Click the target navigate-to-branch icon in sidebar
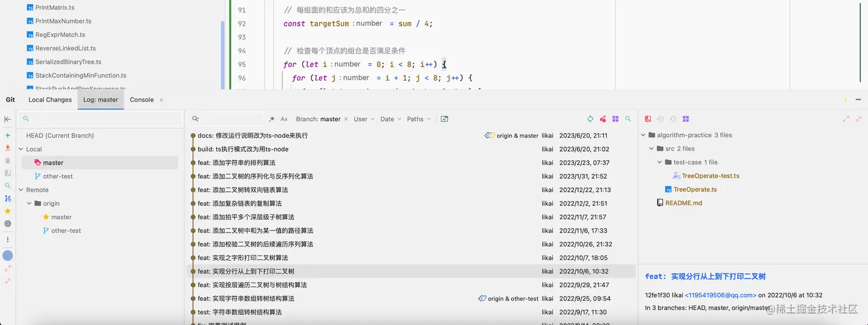Viewport: 868px width, 325px height. pyautogui.click(x=7, y=223)
